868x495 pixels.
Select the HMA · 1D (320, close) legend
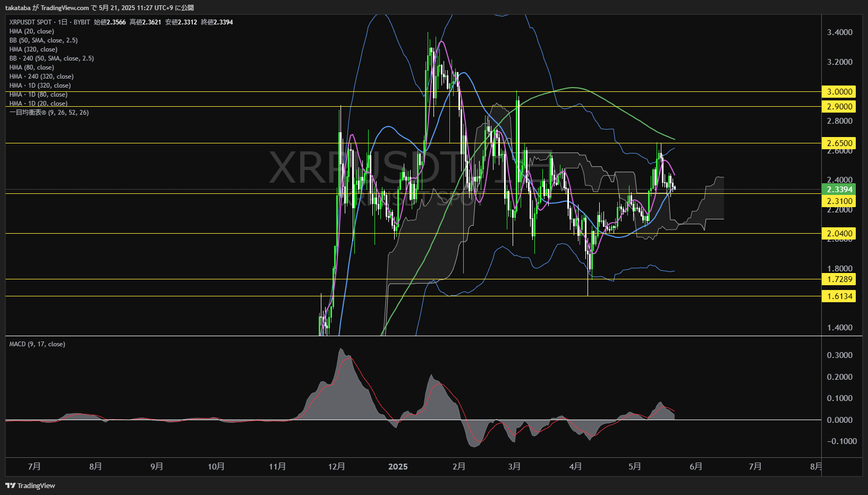(40, 86)
